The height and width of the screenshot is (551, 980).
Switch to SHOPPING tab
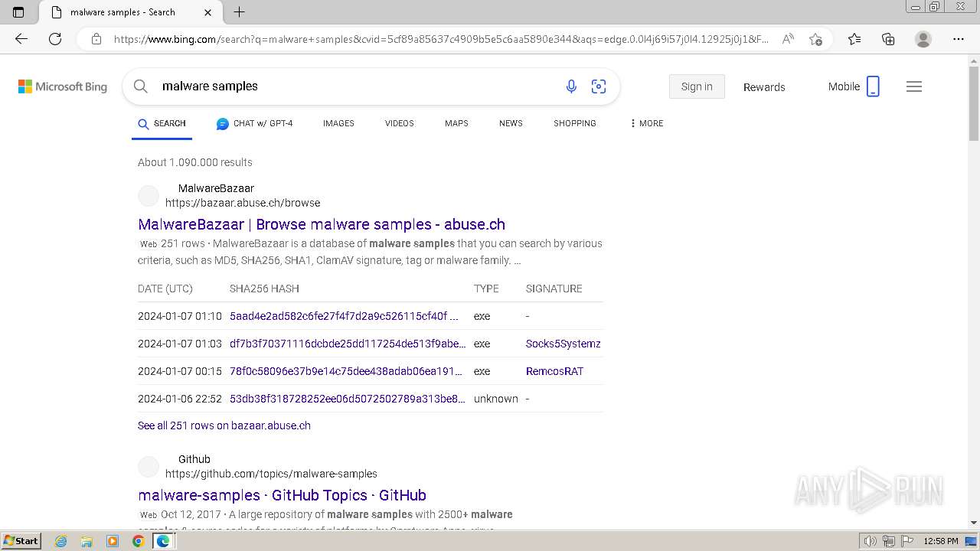coord(575,123)
